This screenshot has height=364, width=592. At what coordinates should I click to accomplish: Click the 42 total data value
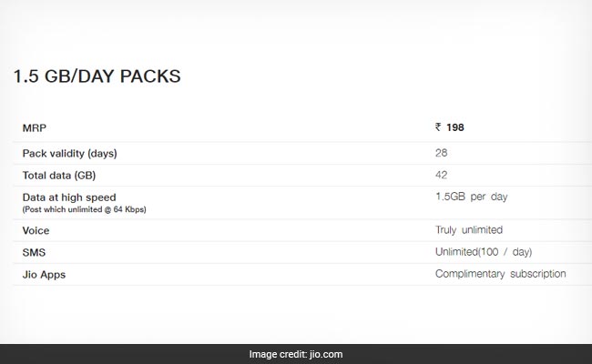(441, 175)
